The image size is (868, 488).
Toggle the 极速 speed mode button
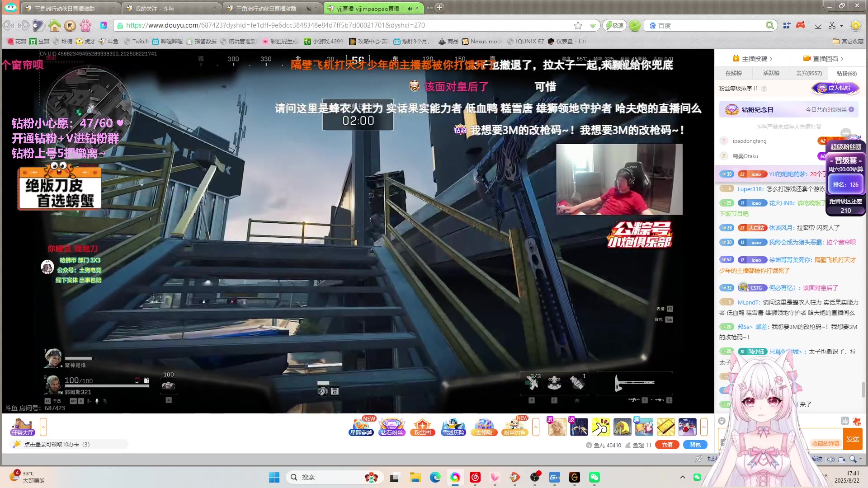[614, 25]
